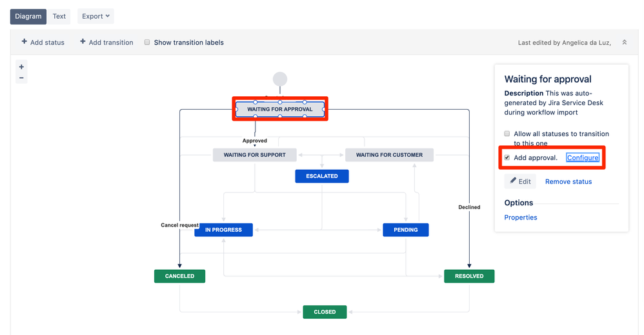Enable Show transition labels checkbox

click(x=147, y=42)
